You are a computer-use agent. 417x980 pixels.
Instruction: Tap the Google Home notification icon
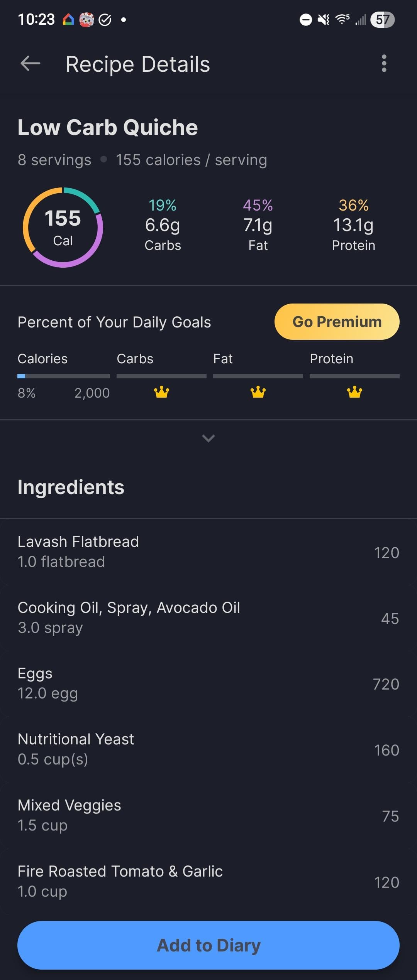[x=68, y=20]
